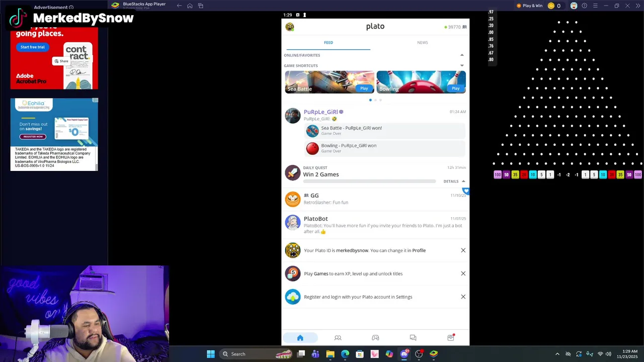
Task: Open the chat messages nav icon
Action: [413, 338]
